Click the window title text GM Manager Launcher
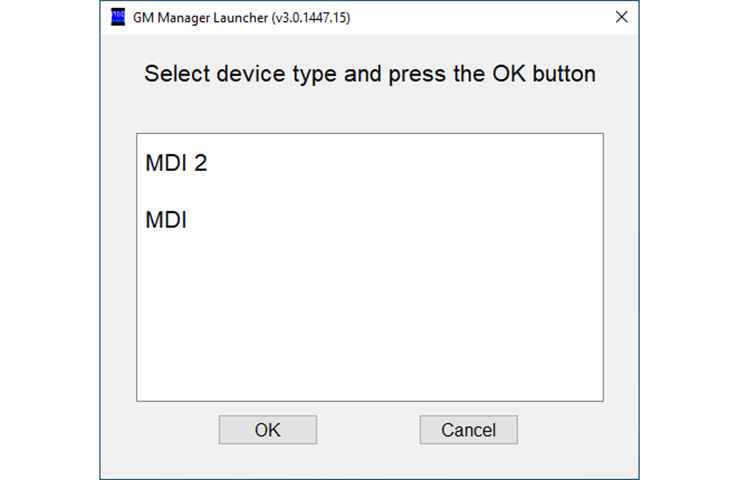Image resolution: width=740 pixels, height=480 pixels. (x=201, y=17)
